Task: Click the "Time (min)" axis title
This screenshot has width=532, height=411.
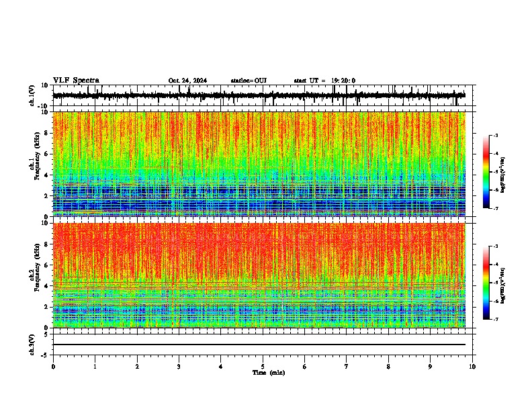Action: pyautogui.click(x=269, y=373)
